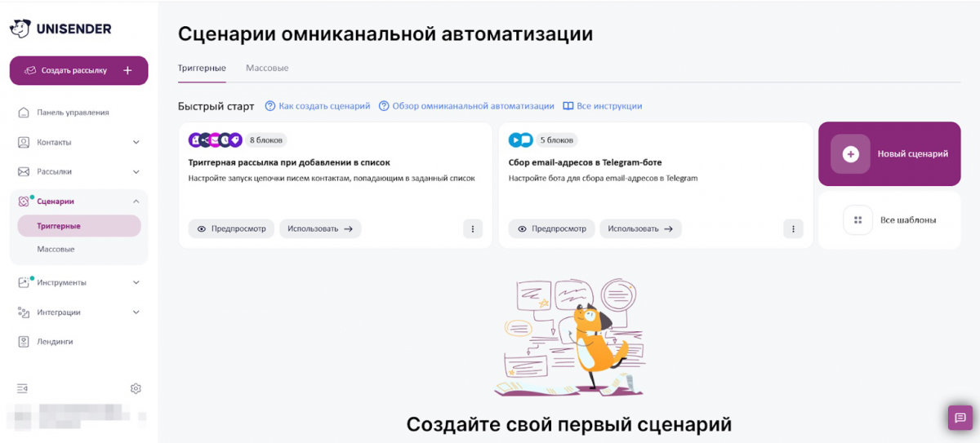Open settings gear icon in sidebar
The image size is (980, 443).
coord(136,388)
